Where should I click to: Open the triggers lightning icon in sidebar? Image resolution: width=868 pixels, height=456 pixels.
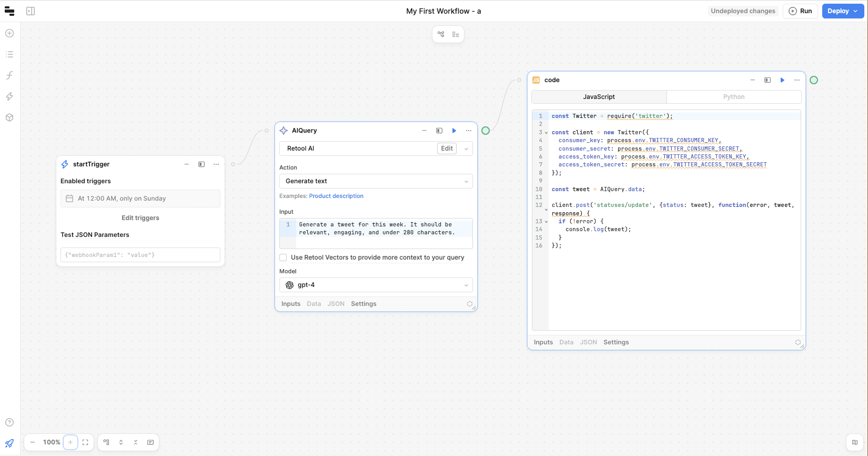click(x=9, y=96)
